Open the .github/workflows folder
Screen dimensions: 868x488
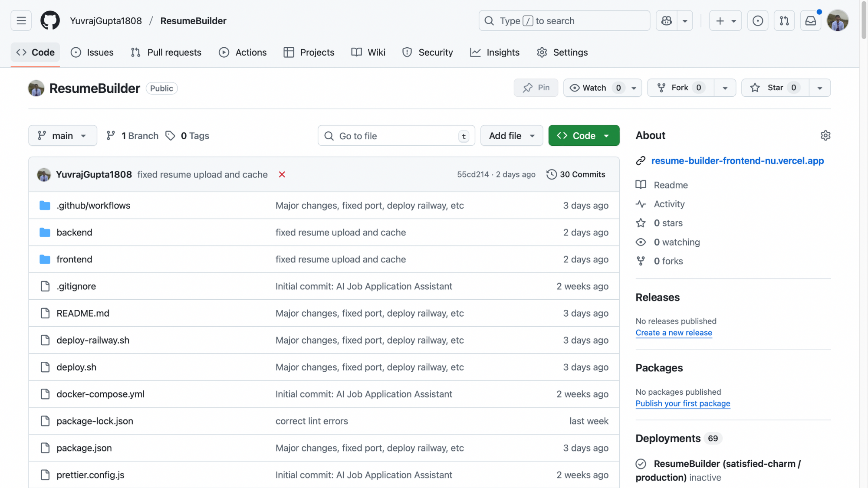coord(93,206)
